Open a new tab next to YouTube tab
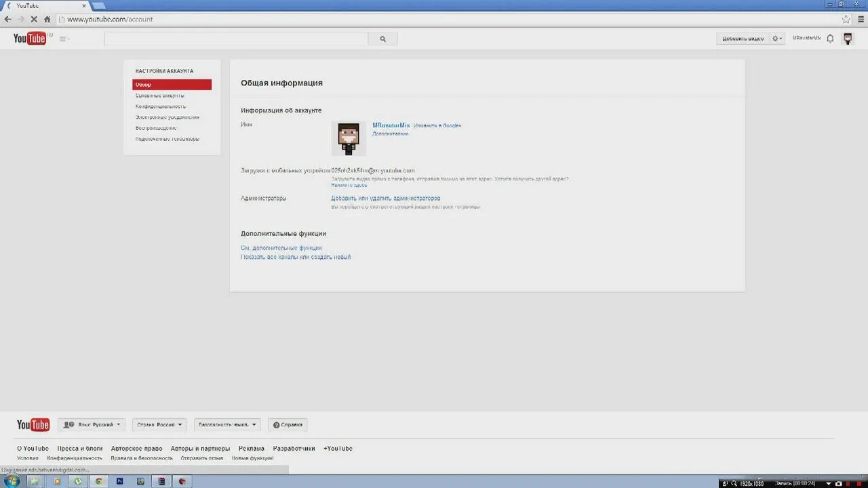The width and height of the screenshot is (868, 488). click(x=98, y=5)
